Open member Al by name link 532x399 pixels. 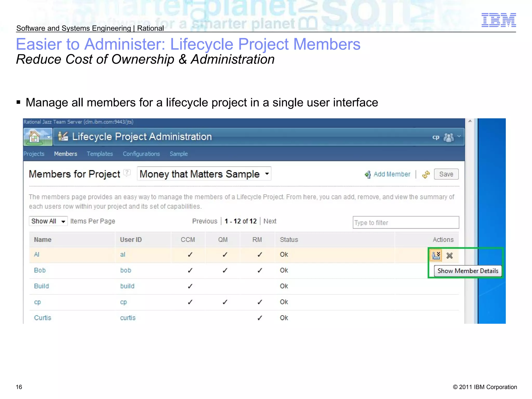pos(37,254)
